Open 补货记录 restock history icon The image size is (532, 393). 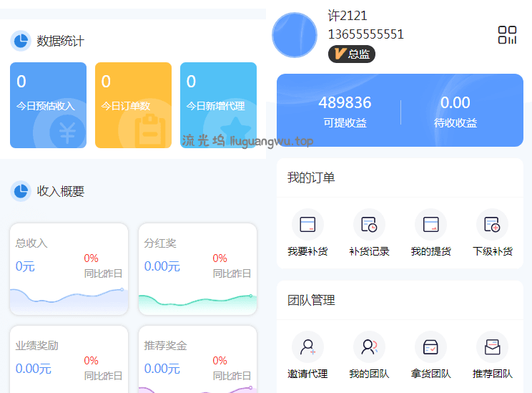point(369,225)
